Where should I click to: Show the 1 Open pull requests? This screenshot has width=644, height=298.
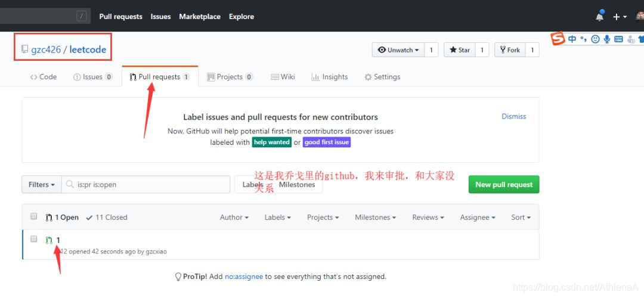(62, 218)
